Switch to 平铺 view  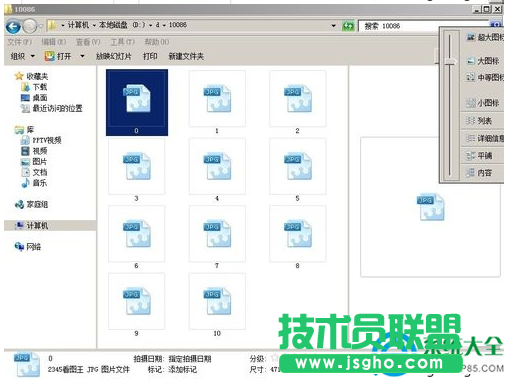pos(479,156)
